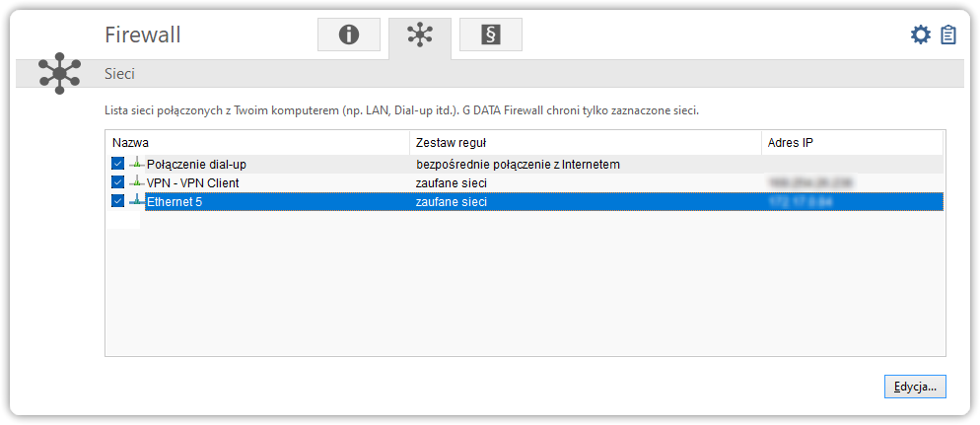
Task: Sort by Zestaw reguł column header
Action: pos(585,143)
